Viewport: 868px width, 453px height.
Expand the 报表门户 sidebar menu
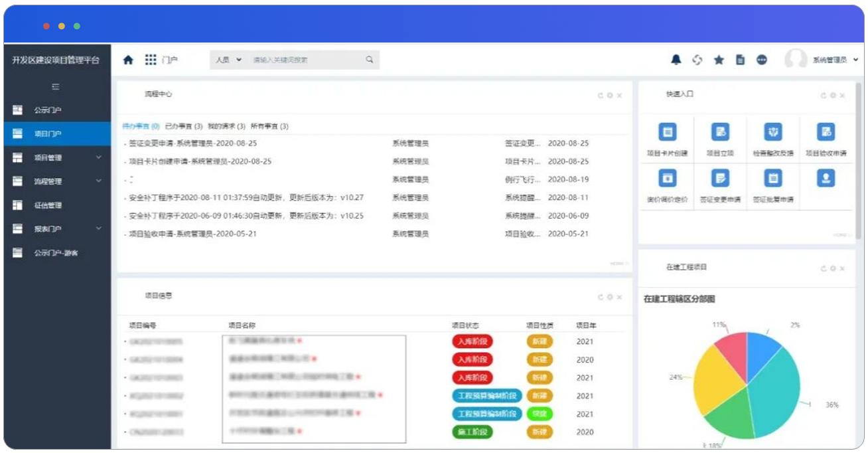tap(99, 228)
